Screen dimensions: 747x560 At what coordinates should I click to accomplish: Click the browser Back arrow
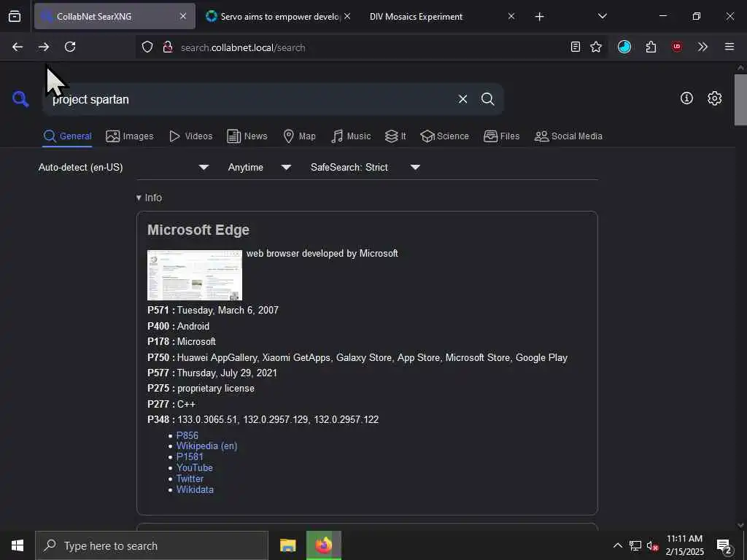18,47
